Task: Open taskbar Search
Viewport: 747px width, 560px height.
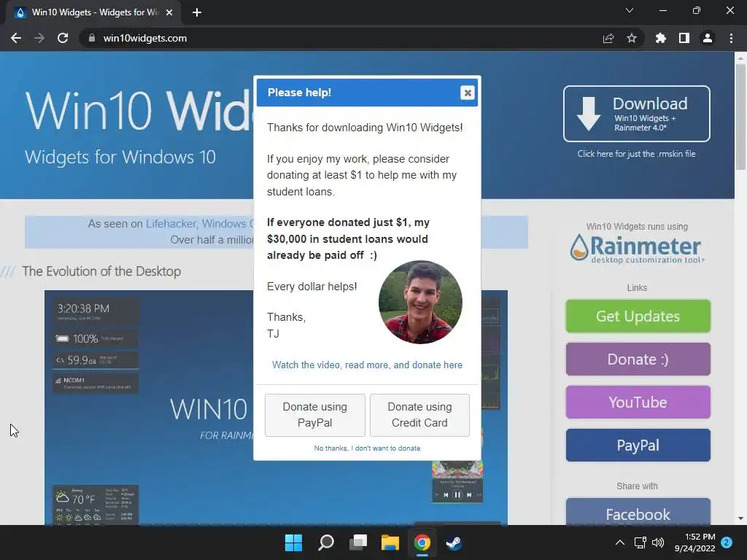Action: 326,542
